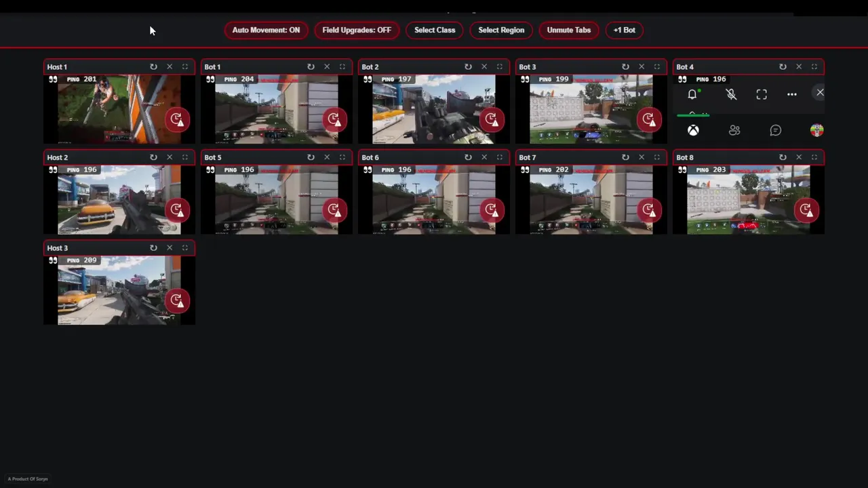Click fullscreen brackets icon in Bot 4 overlay
868x488 pixels.
click(762, 94)
